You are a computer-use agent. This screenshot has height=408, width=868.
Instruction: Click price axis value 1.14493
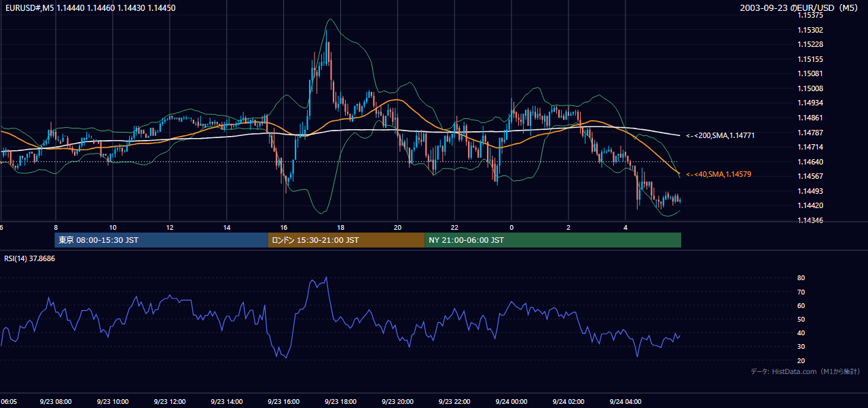(x=810, y=191)
